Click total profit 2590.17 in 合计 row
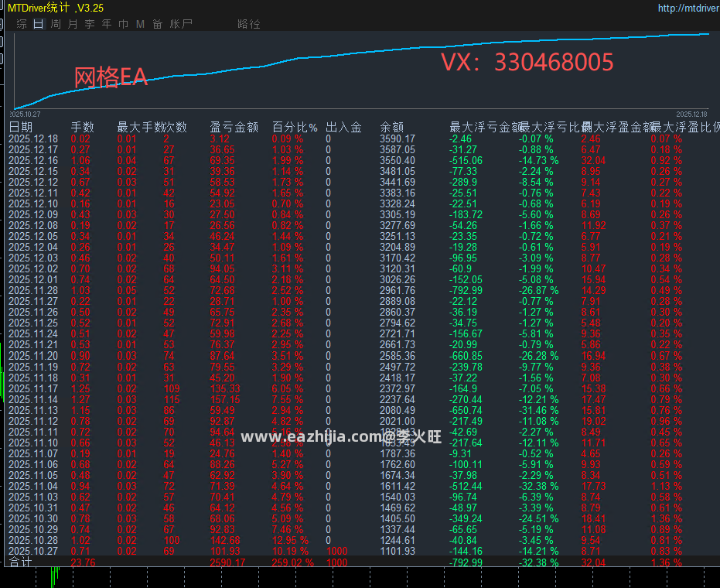This screenshot has height=588, width=720. (227, 562)
